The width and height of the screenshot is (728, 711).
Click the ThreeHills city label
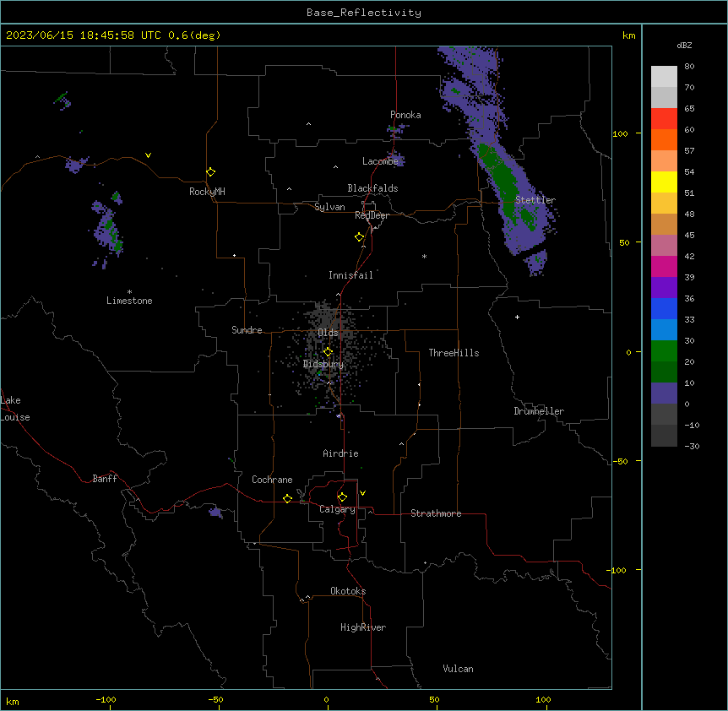[454, 353]
